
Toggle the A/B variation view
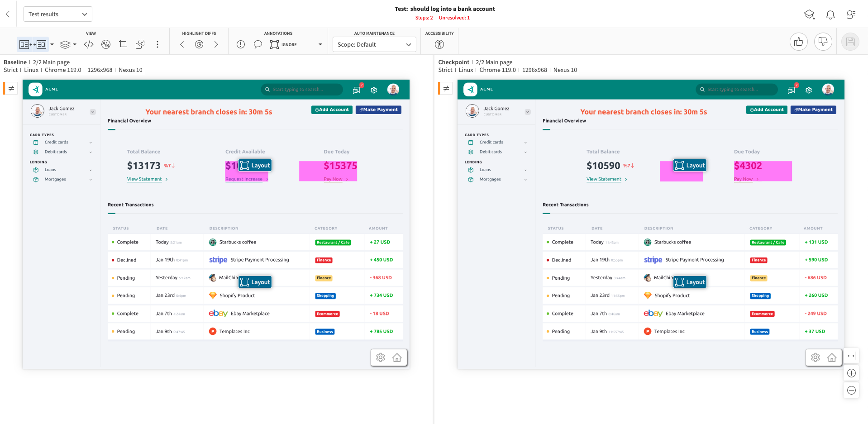(106, 44)
